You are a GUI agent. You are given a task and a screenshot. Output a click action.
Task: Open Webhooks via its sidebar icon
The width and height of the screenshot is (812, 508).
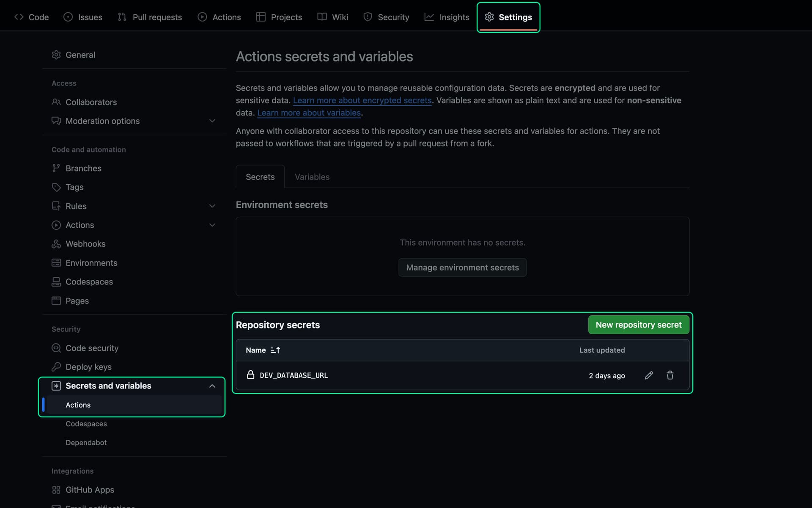click(x=57, y=244)
